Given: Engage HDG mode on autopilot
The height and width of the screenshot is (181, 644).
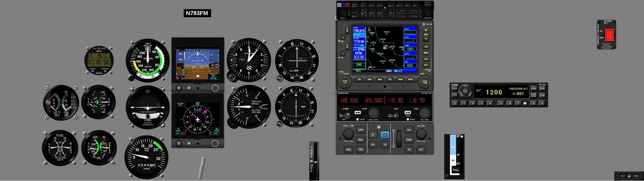Looking at the screenshot, I should [x=348, y=149].
